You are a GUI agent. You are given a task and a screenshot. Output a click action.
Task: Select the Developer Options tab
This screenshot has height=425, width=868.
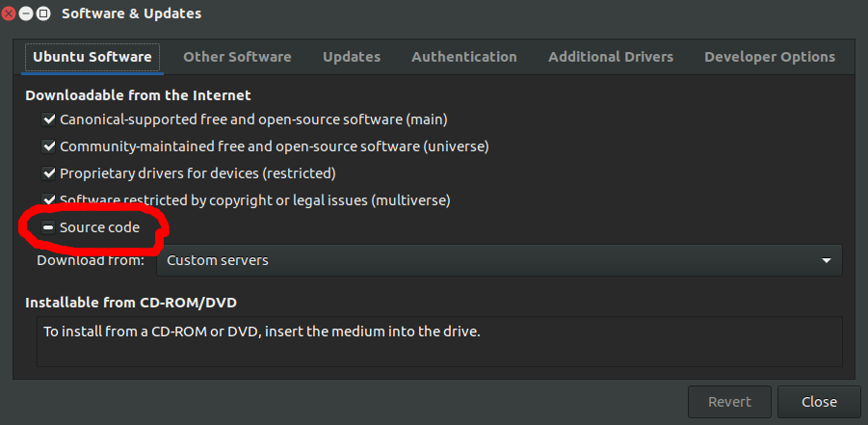tap(770, 57)
